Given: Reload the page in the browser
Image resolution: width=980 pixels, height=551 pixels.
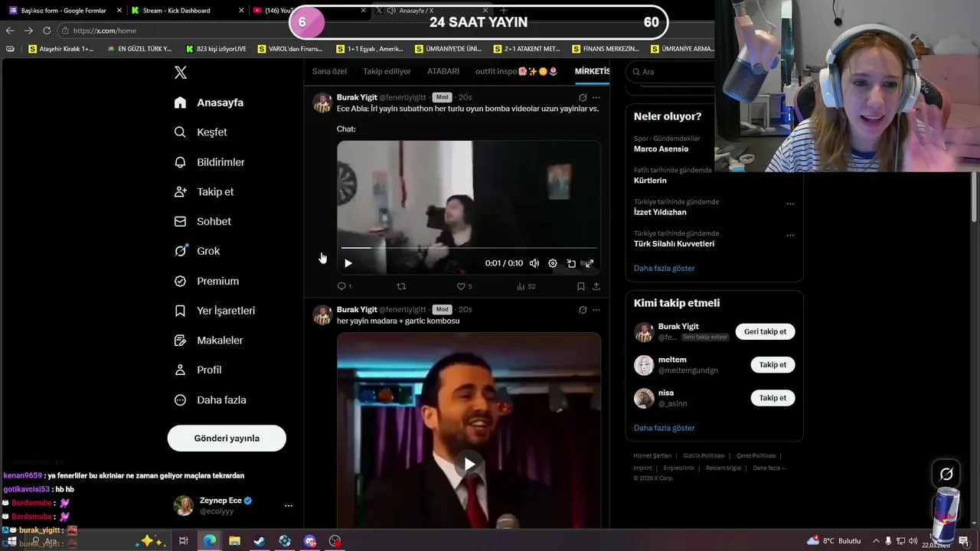Looking at the screenshot, I should [x=47, y=31].
